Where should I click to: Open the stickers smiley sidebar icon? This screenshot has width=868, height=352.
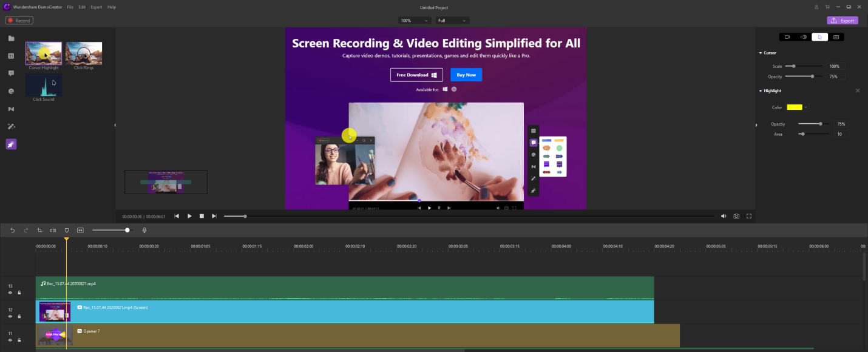[11, 91]
